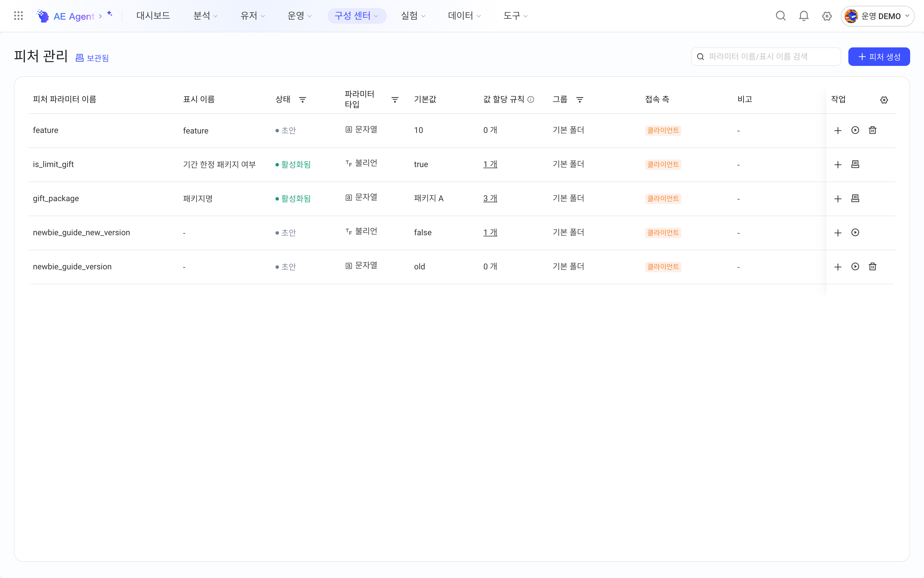Viewport: 924px width, 578px height.
Task: Click the 파라미터 이름 search field
Action: point(766,57)
